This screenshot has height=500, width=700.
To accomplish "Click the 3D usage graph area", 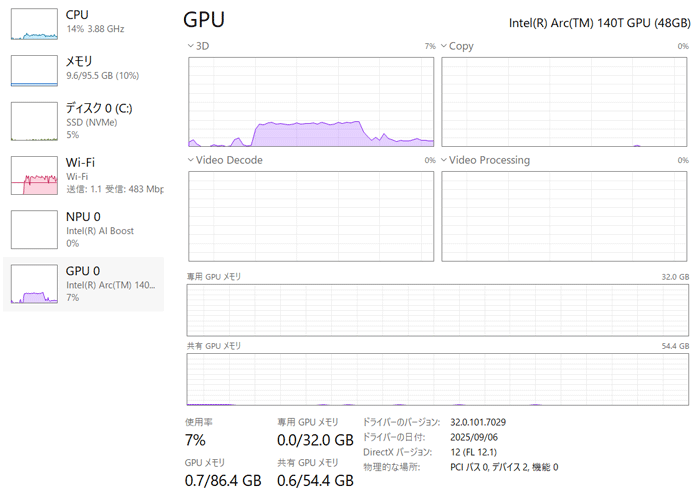I will 311,101.
